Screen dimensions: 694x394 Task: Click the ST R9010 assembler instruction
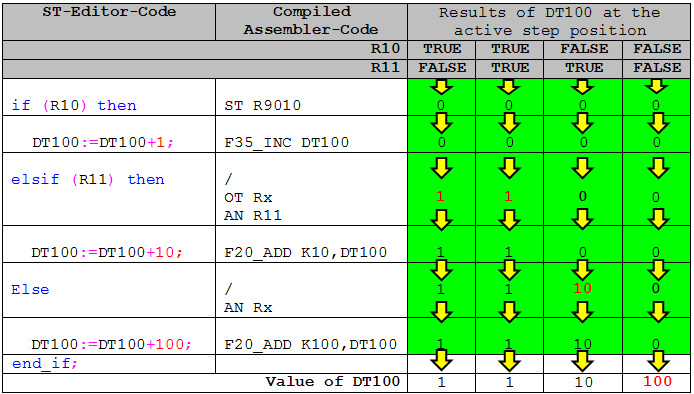[x=262, y=106]
